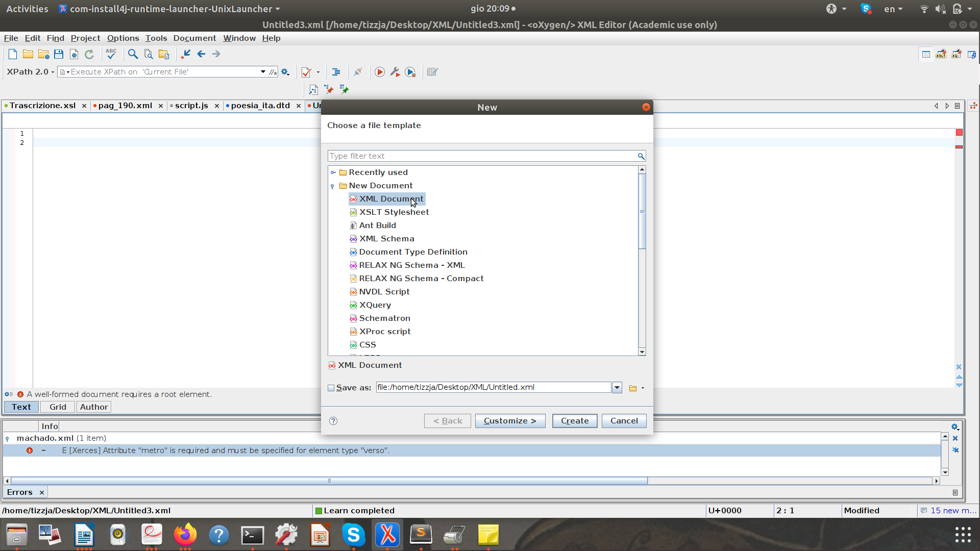Switch to the pag_190.xml tab

pos(125,106)
